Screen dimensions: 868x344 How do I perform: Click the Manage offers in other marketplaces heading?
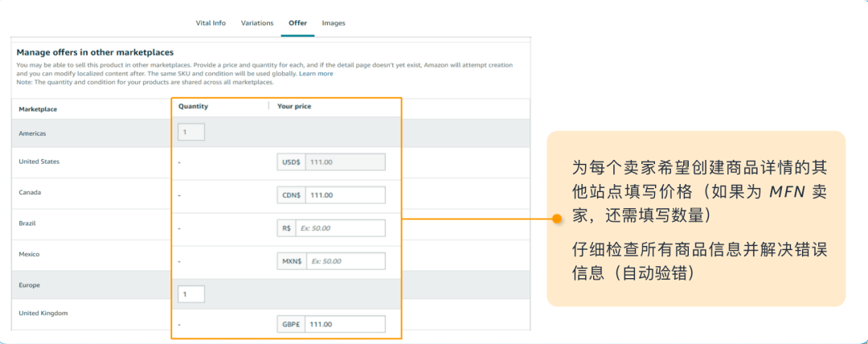click(x=95, y=52)
